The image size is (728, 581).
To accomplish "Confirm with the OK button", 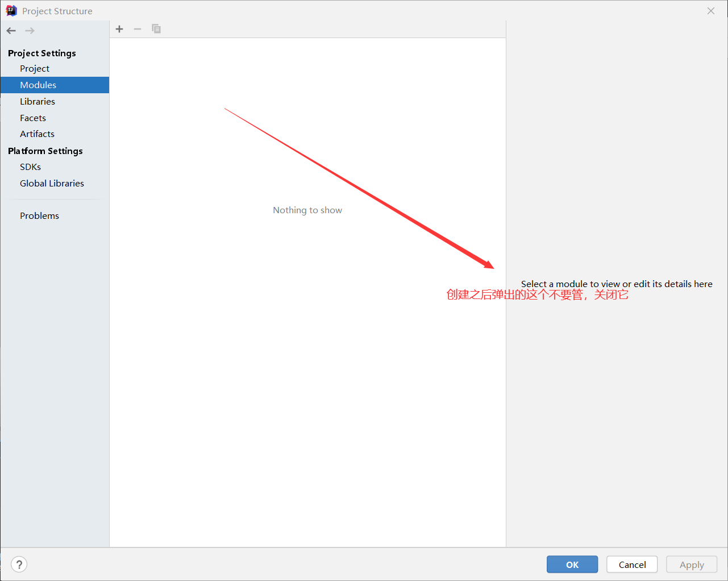I will (x=572, y=565).
